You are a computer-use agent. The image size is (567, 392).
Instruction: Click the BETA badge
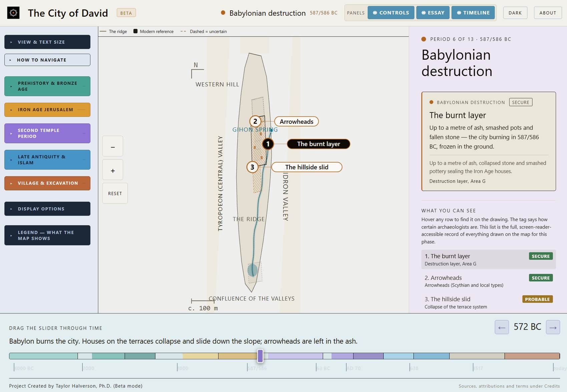[x=126, y=13]
